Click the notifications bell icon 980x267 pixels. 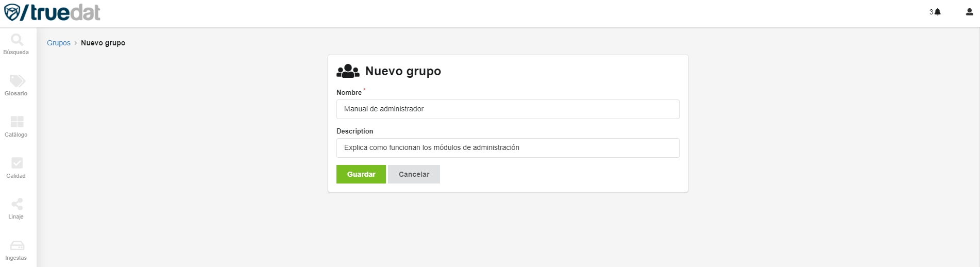(937, 12)
